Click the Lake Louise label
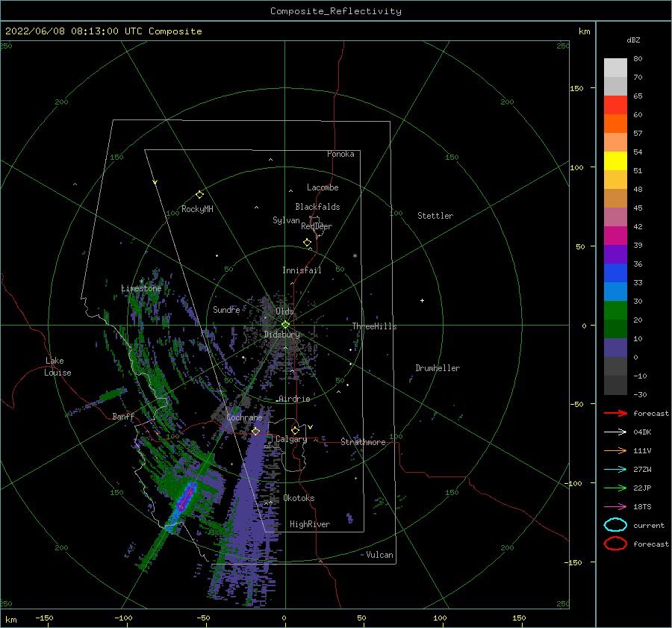Image resolution: width=672 pixels, height=628 pixels. 57,367
